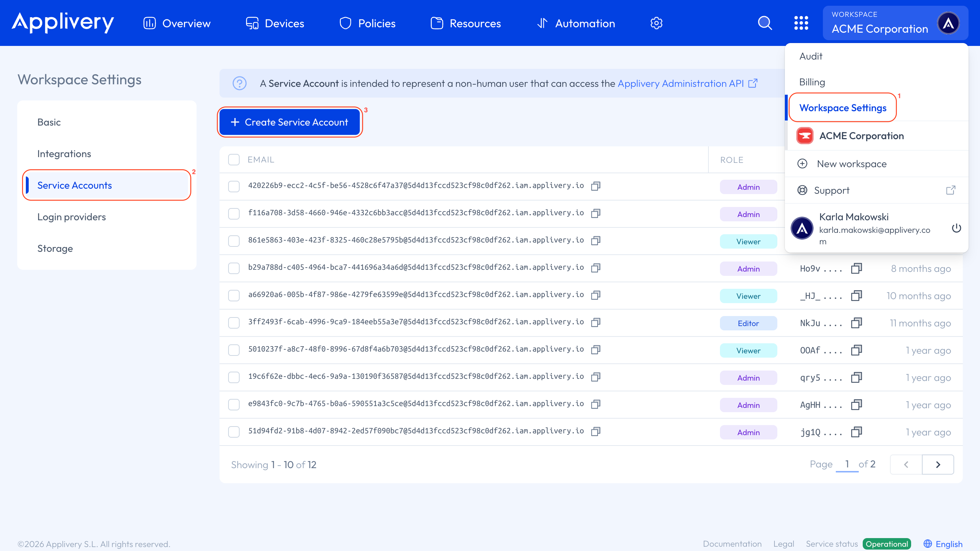Click the help question mark icon

240,83
